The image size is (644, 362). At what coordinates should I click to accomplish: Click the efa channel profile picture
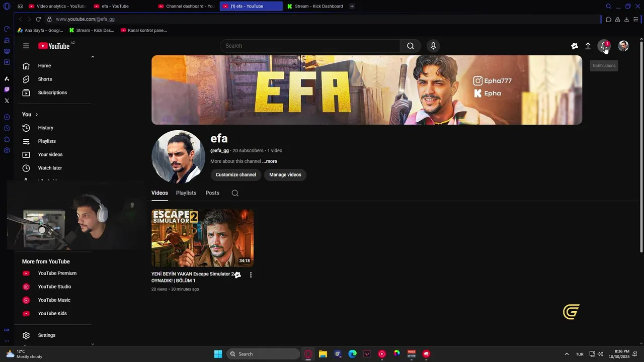178,157
